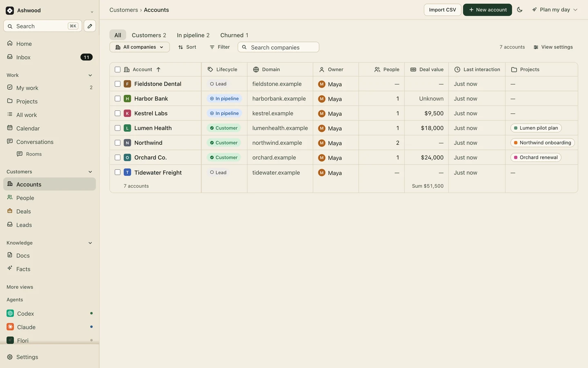Go to My work

49,88
